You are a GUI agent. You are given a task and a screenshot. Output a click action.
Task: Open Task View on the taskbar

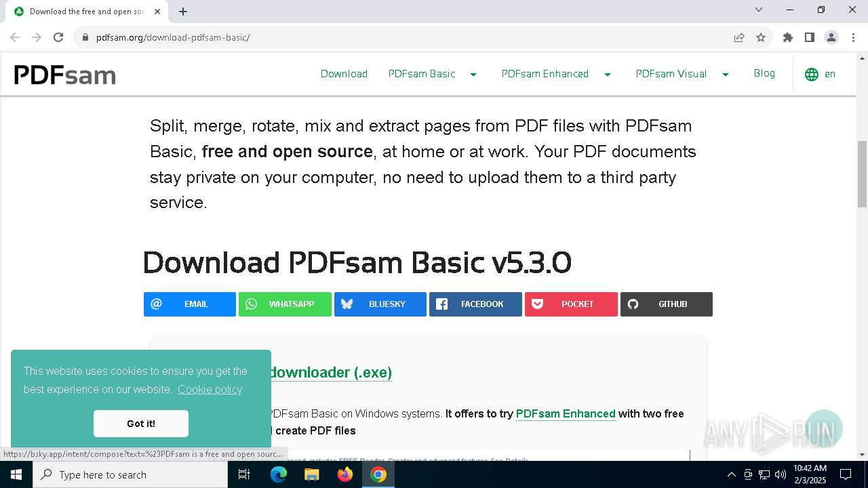(x=245, y=474)
